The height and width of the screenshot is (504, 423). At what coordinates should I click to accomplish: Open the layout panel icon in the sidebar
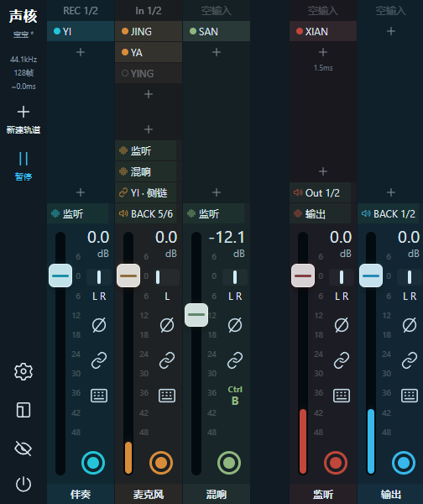[x=23, y=410]
